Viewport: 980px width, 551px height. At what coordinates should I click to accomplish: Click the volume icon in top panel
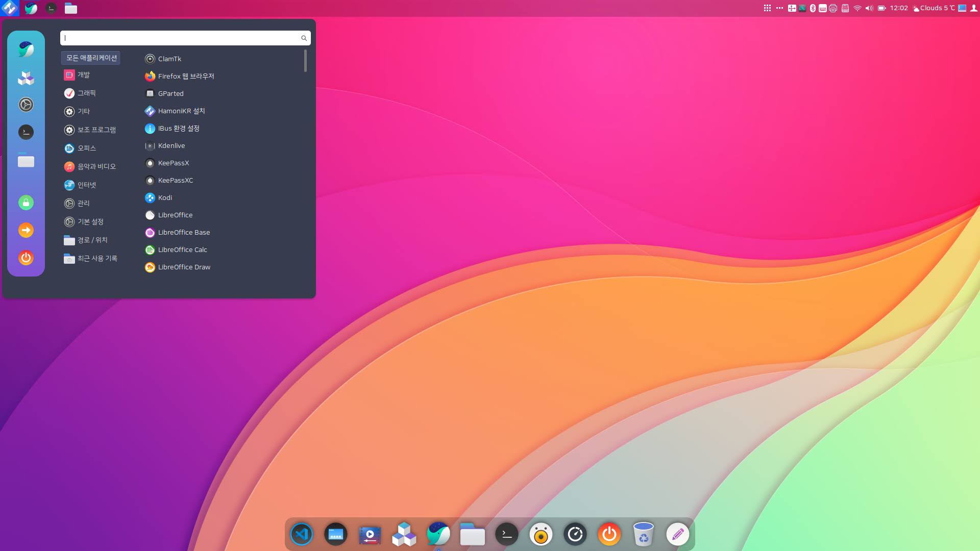869,8
